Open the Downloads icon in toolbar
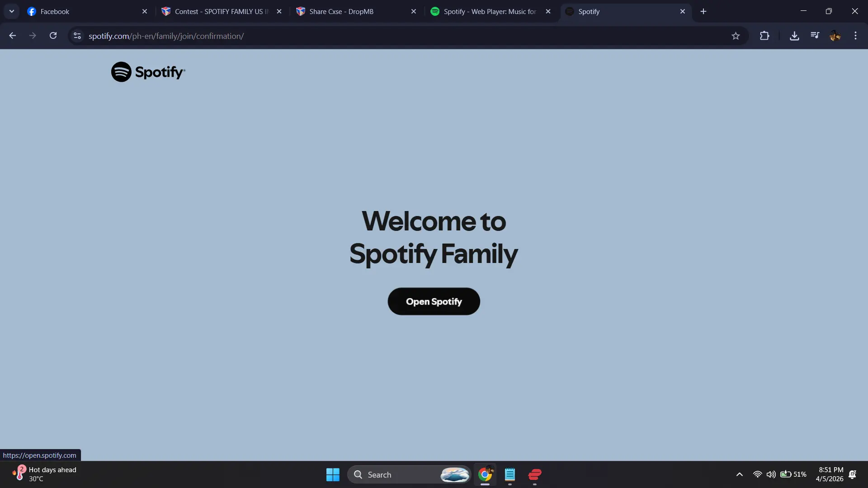The width and height of the screenshot is (868, 488). pos(794,36)
